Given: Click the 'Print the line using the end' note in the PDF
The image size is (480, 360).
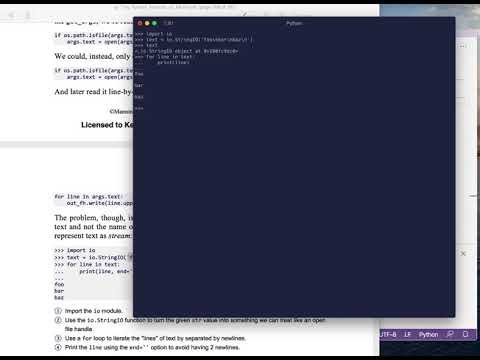Looking at the screenshot, I should point(152,347).
